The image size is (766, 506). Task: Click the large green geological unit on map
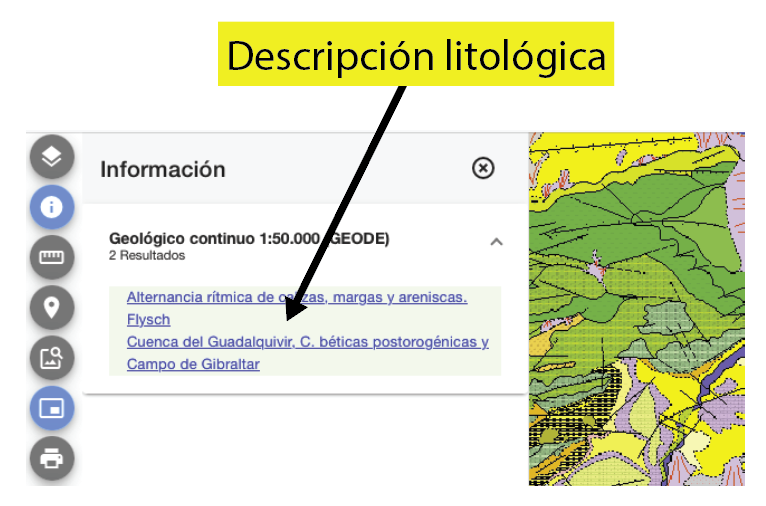click(x=640, y=230)
